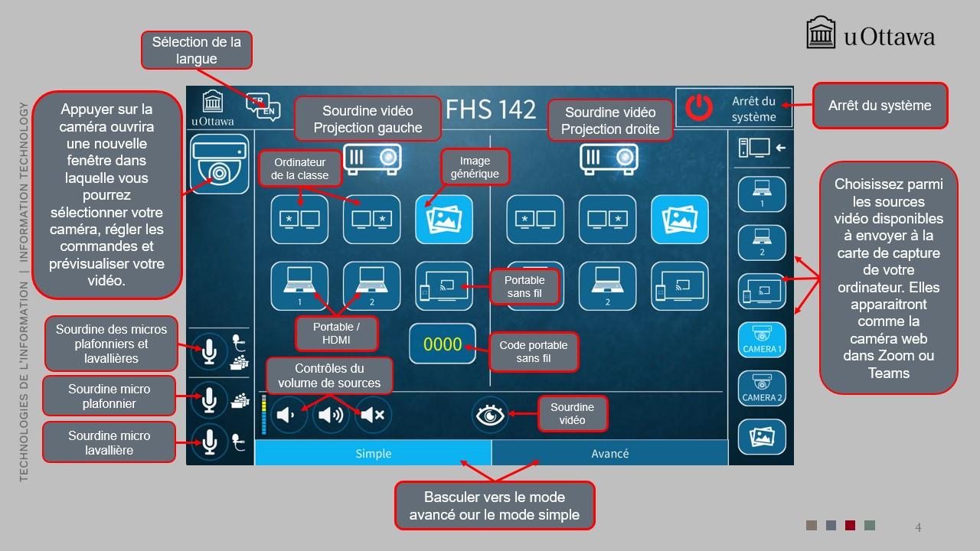This screenshot has width=980, height=551.
Task: Switch to the Simple tab
Action: click(373, 453)
